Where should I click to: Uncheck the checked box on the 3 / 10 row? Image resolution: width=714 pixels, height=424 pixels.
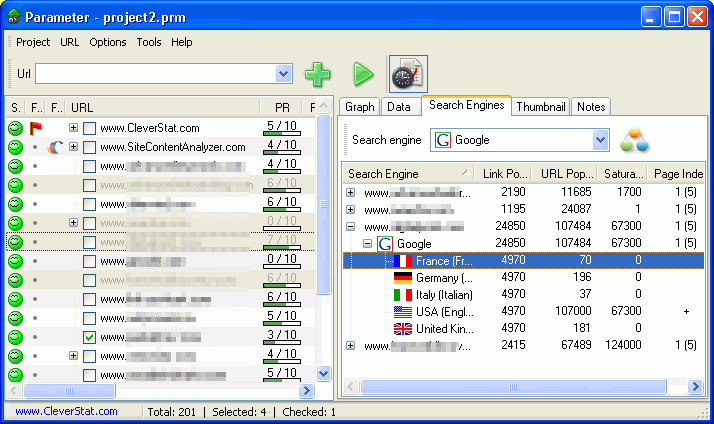point(89,337)
